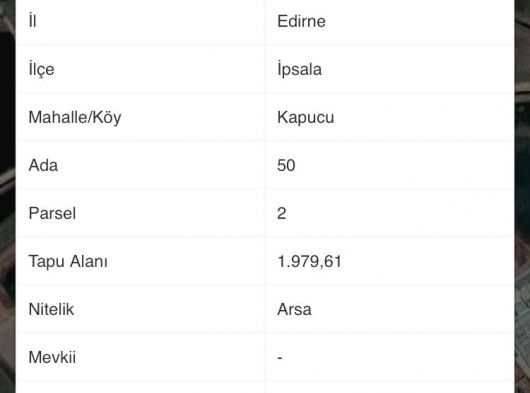Select the 1.979,61 area value
Viewport: 530px width, 393px height.
pos(309,262)
